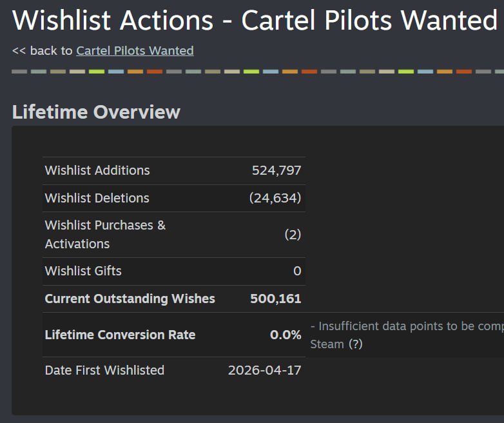The width and height of the screenshot is (504, 423).
Task: Click the << back to text
Action: pyautogui.click(x=42, y=51)
